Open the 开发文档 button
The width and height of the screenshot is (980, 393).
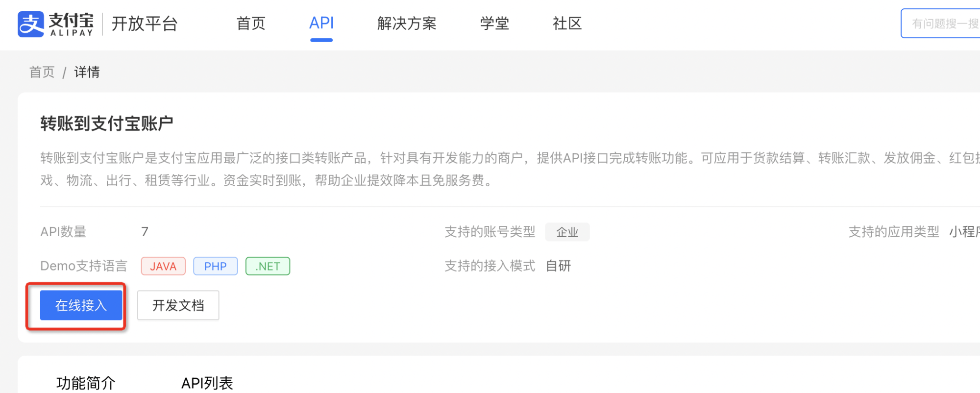178,305
